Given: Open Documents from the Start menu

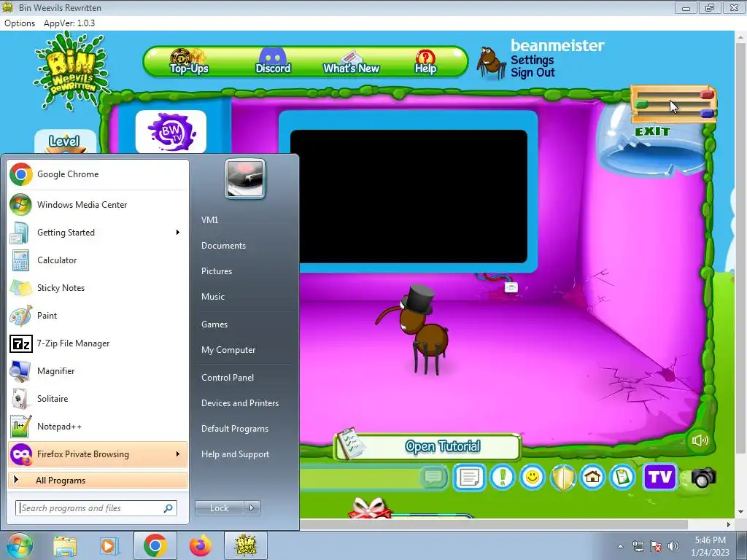Looking at the screenshot, I should pos(223,246).
